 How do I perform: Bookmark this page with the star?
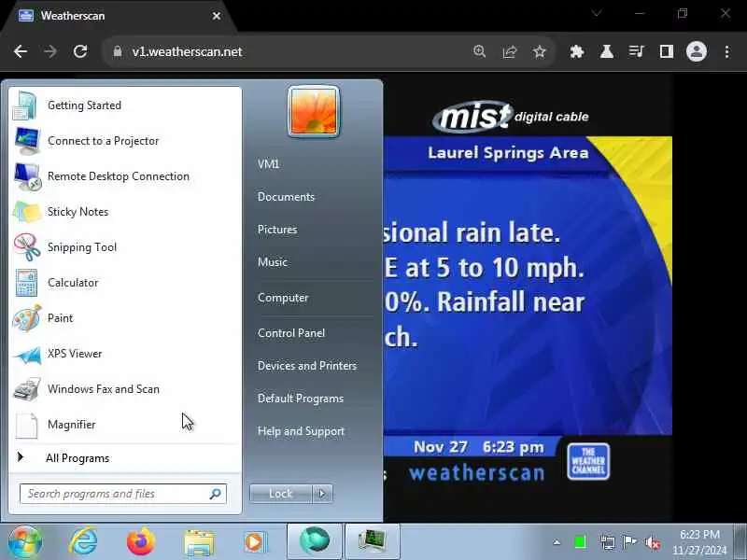pyautogui.click(x=540, y=51)
